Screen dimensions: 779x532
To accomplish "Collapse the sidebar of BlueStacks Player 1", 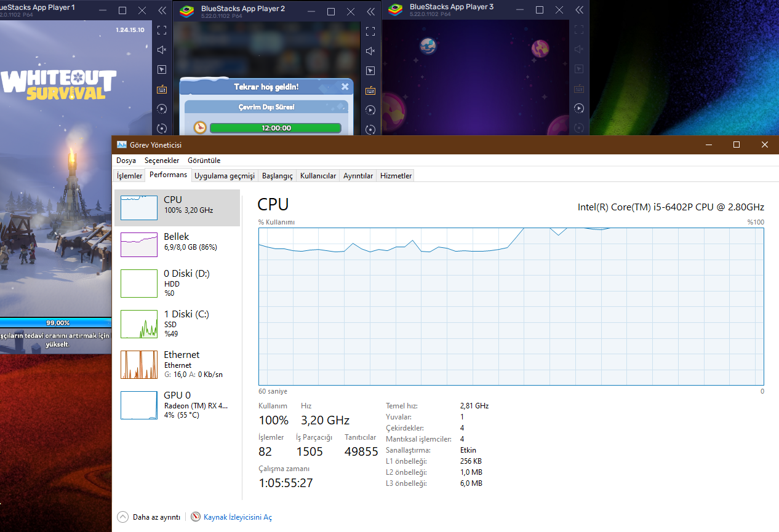I will (x=162, y=10).
